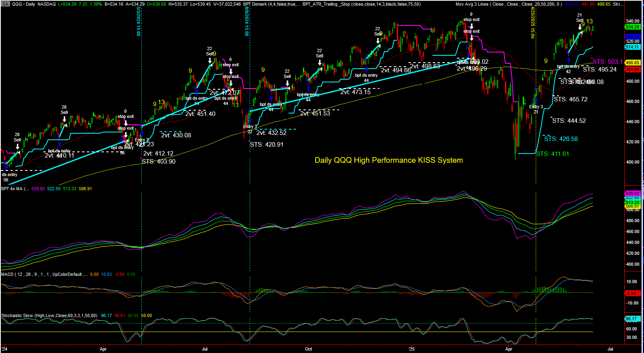
Task: Click the 2vt: 451.40 label
Action: tap(200, 114)
